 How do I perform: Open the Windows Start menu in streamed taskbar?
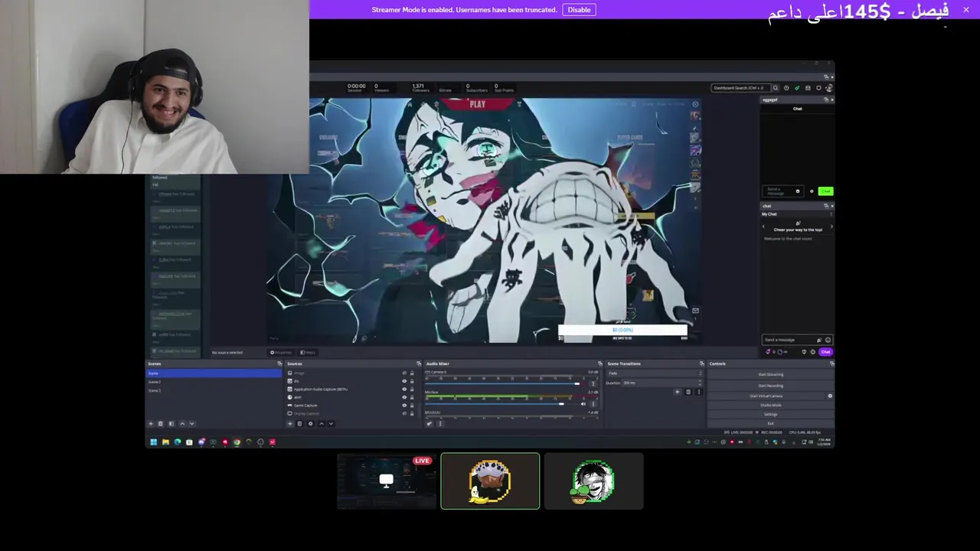pos(153,442)
